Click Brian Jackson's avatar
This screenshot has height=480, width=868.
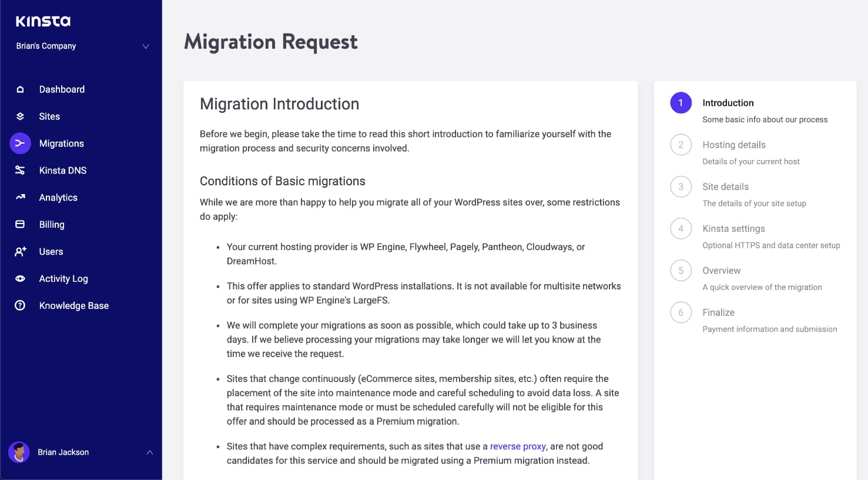19,452
